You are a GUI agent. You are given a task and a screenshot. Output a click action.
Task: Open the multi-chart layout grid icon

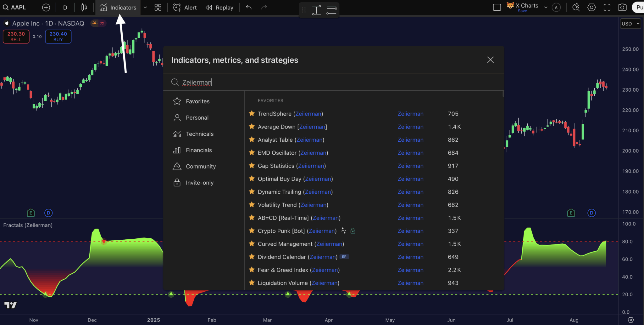click(158, 7)
